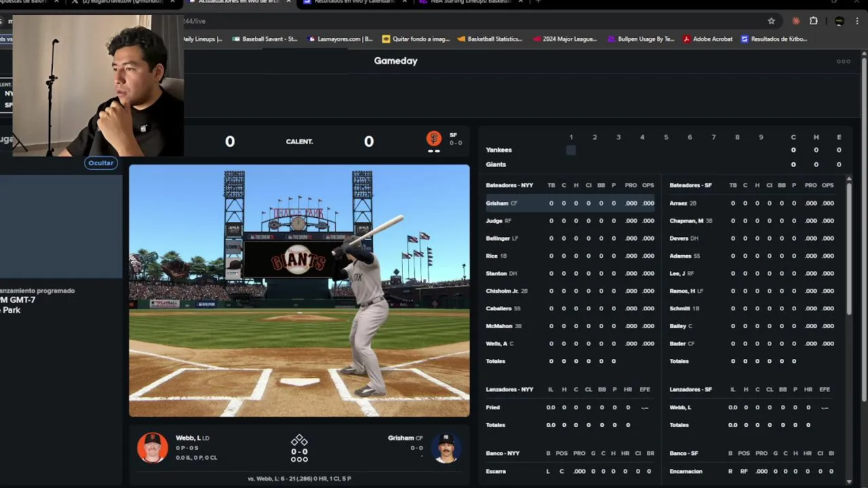Select Schmitt 1B Giants batter
Image resolution: width=868 pixels, height=488 pixels.
[753, 309]
